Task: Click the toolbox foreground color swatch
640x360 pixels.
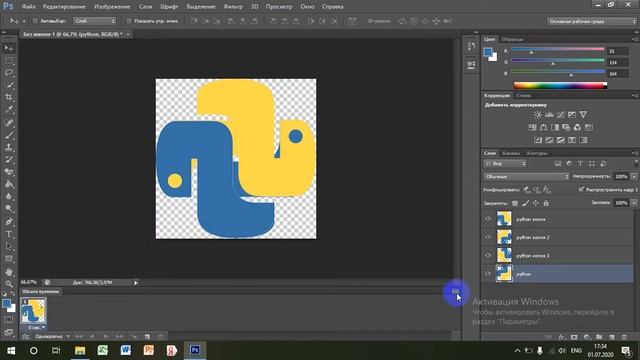Action: tap(7, 304)
